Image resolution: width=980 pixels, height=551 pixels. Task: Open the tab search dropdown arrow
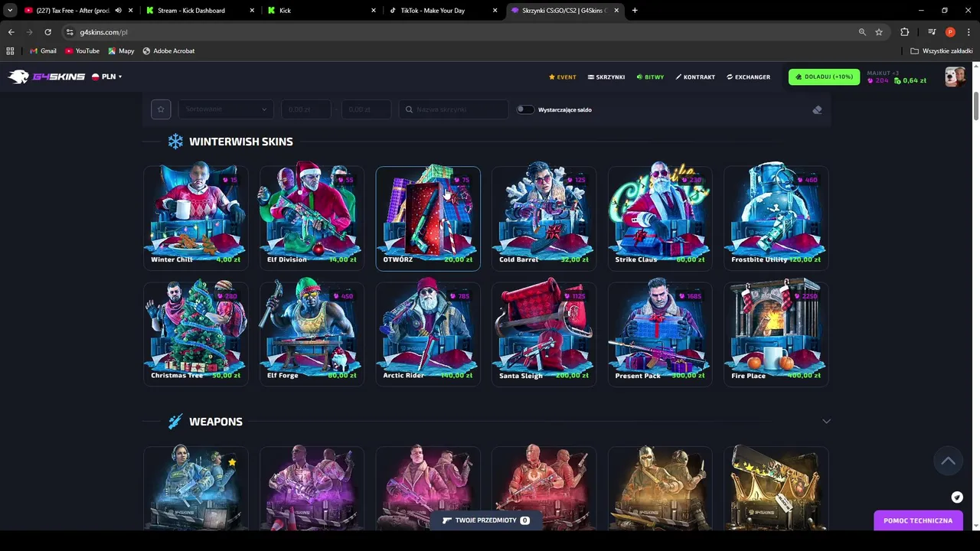pos(10,11)
